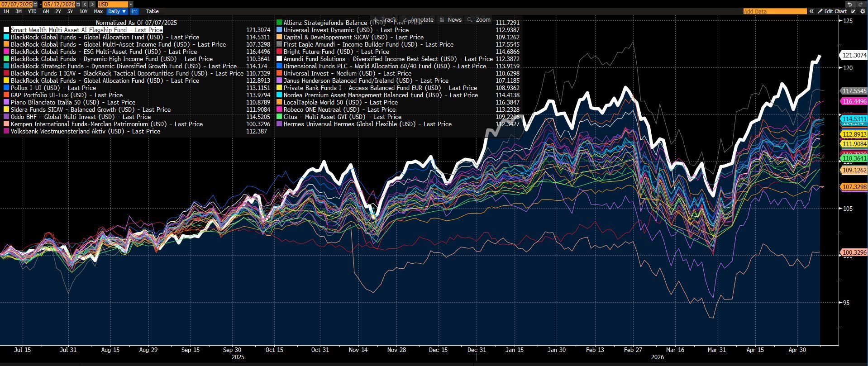Select GAP Portfolio UI-Lux legend entry
Screen dimensions: 868x366
click(67, 95)
